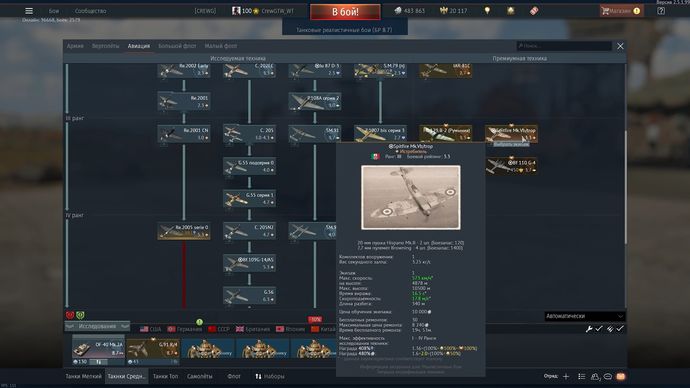
Task: Select the Re.2005 serie 0 card
Action: pos(184,231)
